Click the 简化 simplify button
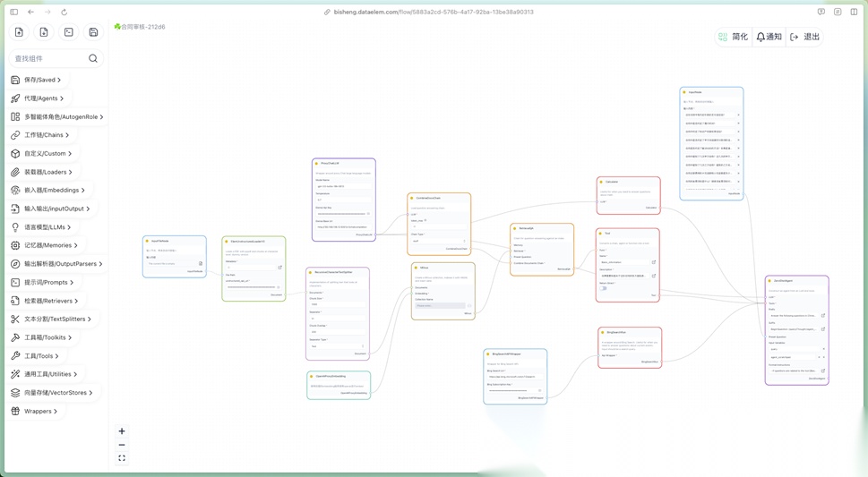 click(733, 37)
